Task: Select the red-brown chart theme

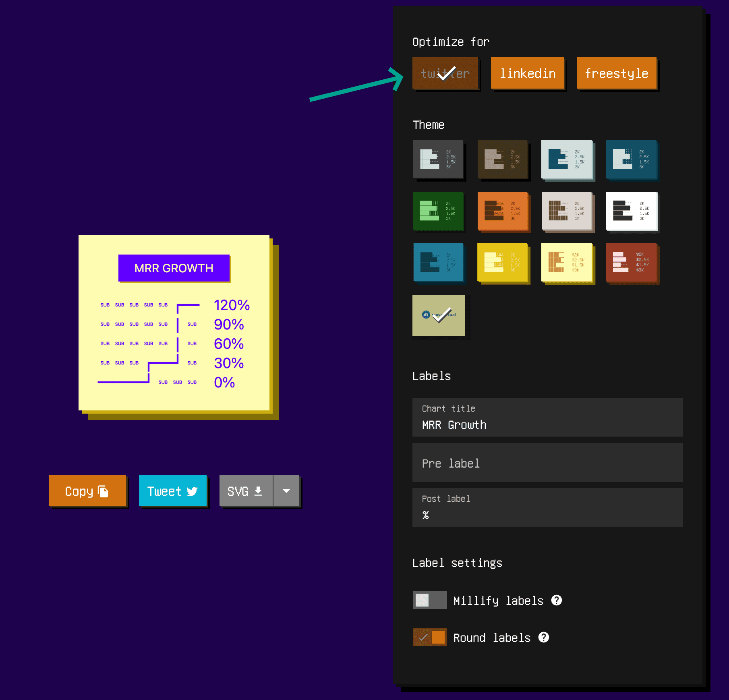Action: [x=631, y=262]
